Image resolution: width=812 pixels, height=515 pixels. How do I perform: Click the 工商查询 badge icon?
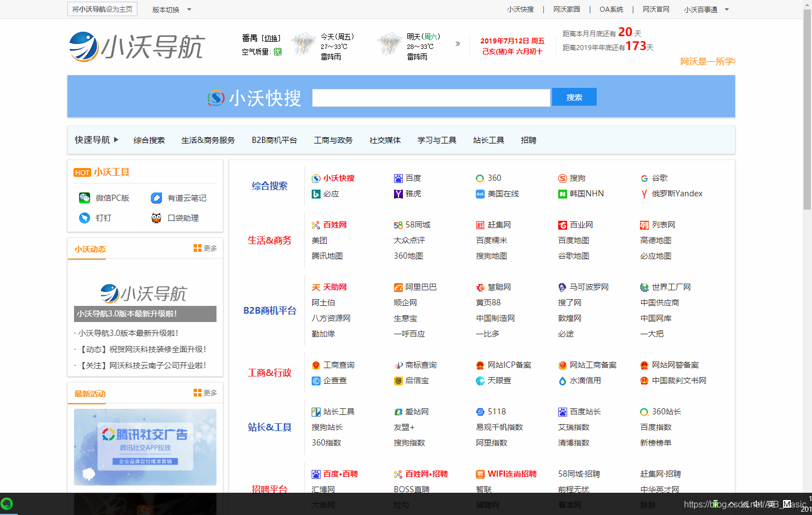click(x=316, y=365)
